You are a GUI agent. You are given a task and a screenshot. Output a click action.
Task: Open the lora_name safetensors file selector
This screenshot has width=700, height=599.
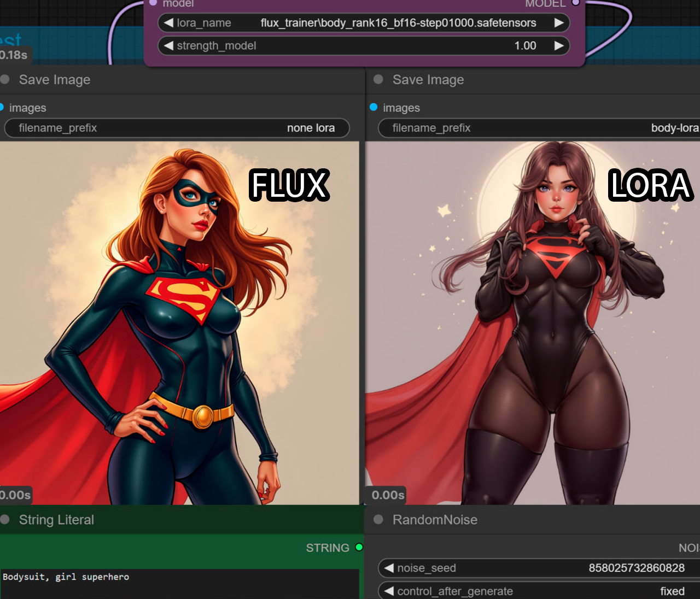coord(364,23)
